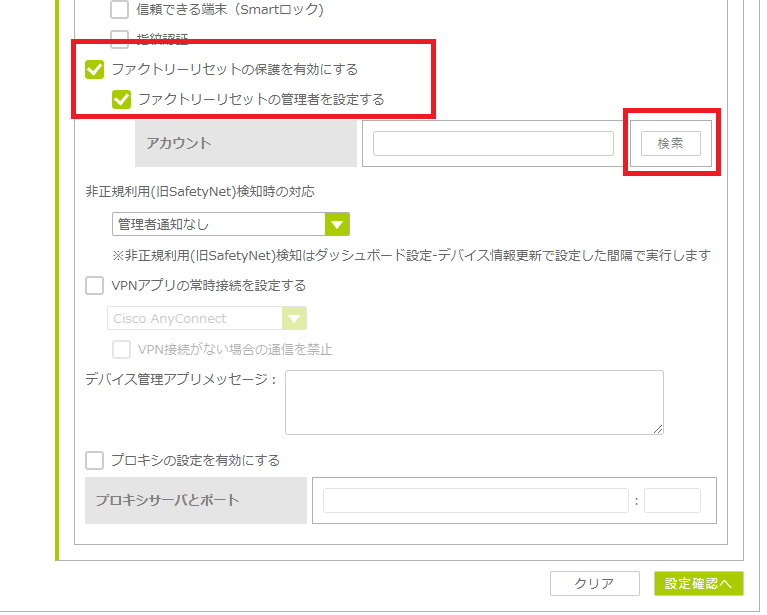Uncheck ファクトリーリセットの管理者を設定する
This screenshot has height=615, width=767.
121,99
